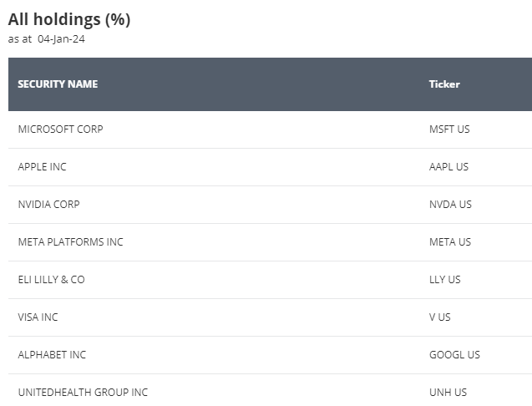
Task: Click the NVDA US ticker cell
Action: tap(451, 205)
